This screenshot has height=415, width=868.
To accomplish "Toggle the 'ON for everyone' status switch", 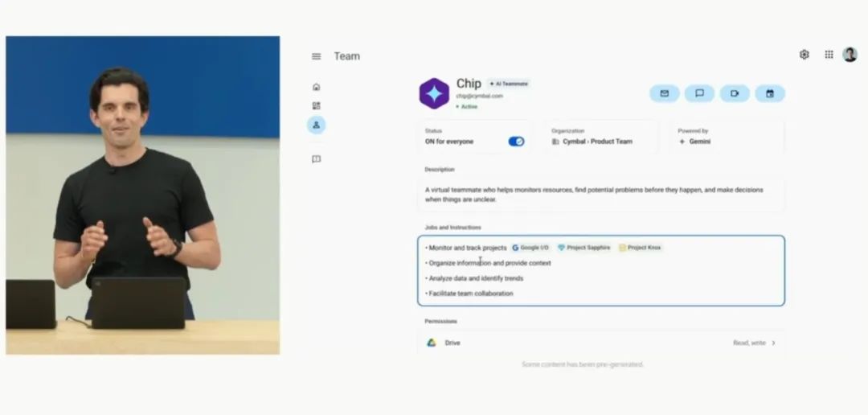I will coord(516,142).
